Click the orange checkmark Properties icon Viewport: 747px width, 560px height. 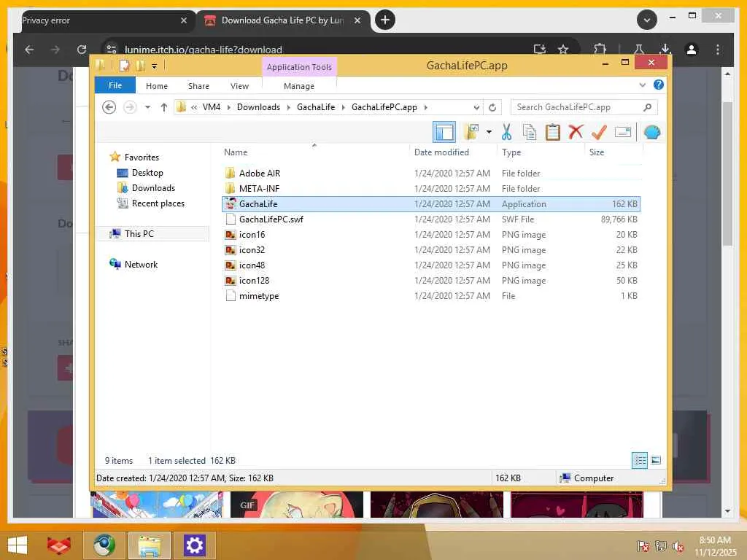pyautogui.click(x=599, y=132)
